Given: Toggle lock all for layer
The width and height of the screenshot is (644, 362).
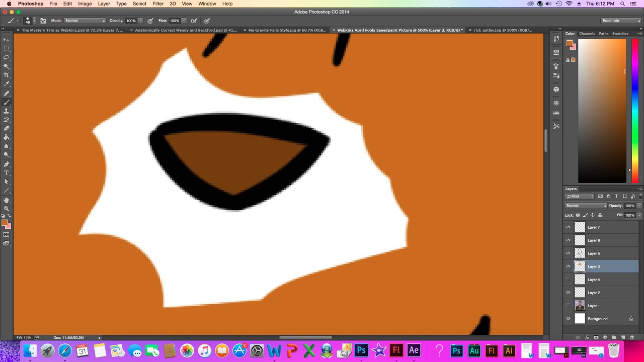Looking at the screenshot, I should [600, 215].
